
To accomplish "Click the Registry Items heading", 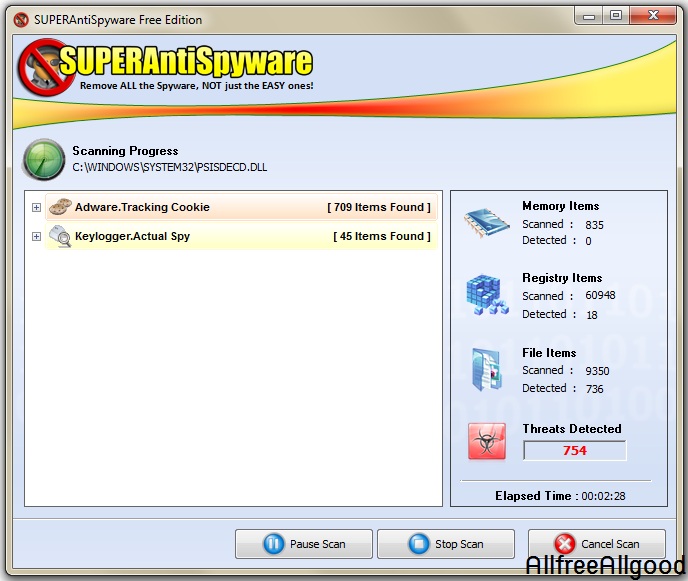I will pos(562,278).
